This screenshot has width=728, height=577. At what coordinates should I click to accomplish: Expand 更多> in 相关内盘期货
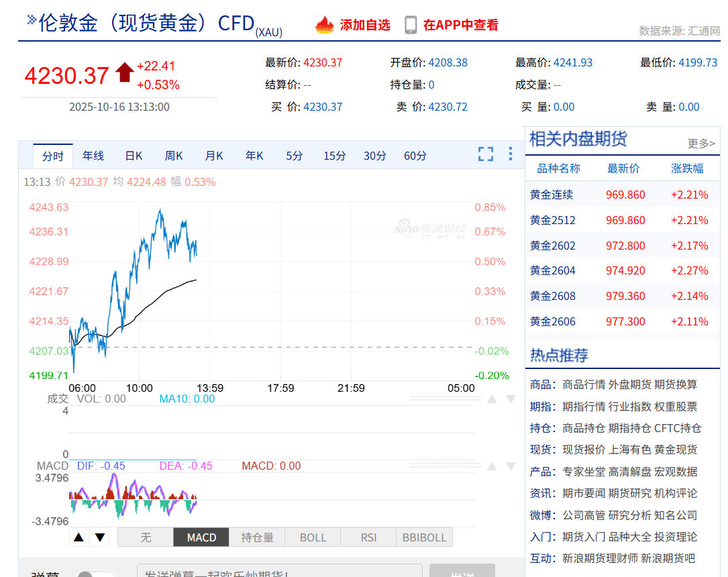coord(701,144)
